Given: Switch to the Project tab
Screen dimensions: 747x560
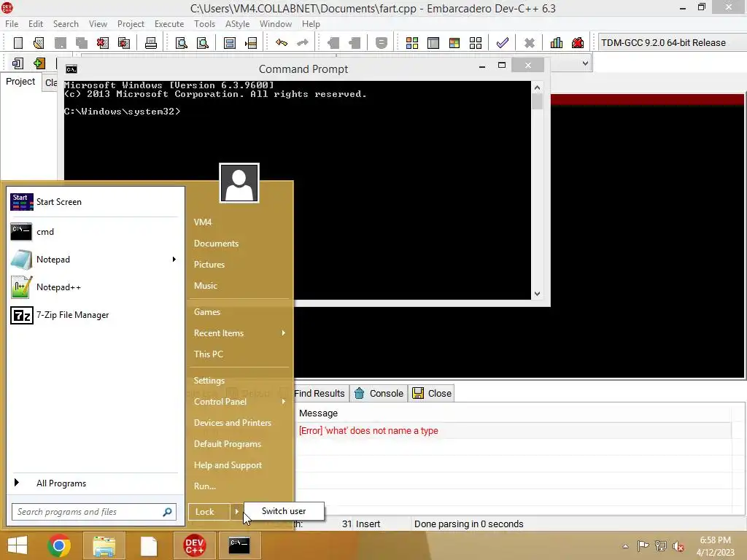Looking at the screenshot, I should (20, 82).
